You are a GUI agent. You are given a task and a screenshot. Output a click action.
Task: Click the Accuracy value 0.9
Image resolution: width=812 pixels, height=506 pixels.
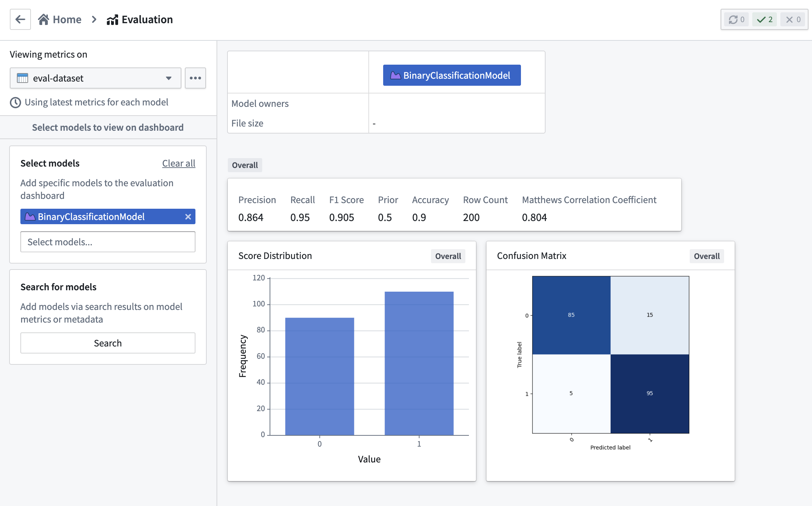tap(419, 218)
